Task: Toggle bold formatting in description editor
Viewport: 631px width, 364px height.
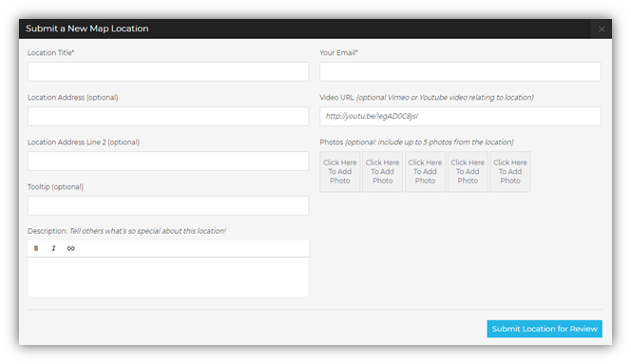Action: (x=36, y=248)
